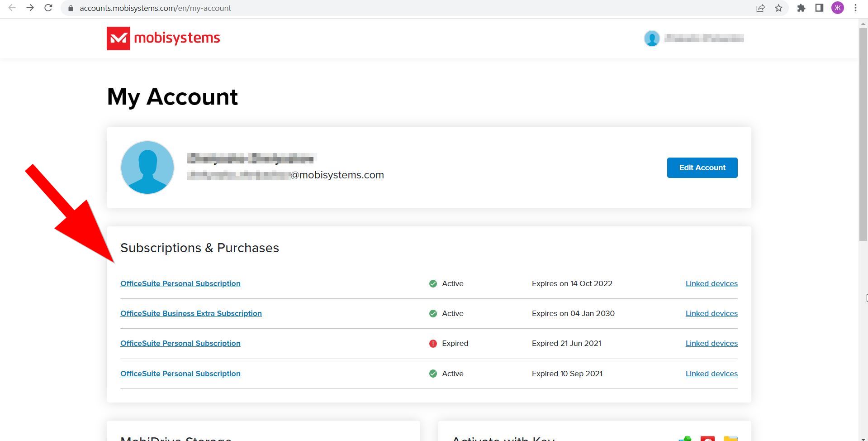Open the Personal Subscription expiring 14 Oct 2022
The width and height of the screenshot is (868, 441).
pyautogui.click(x=180, y=283)
